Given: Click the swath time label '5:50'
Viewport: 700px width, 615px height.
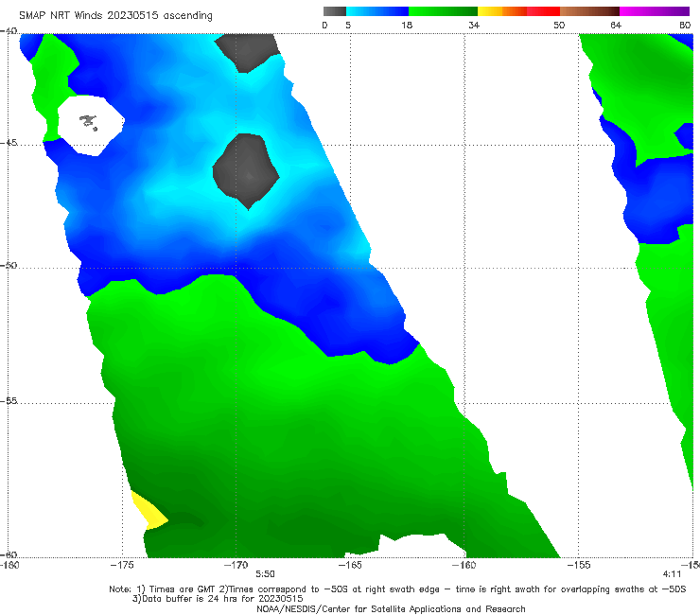Looking at the screenshot, I should (x=265, y=574).
